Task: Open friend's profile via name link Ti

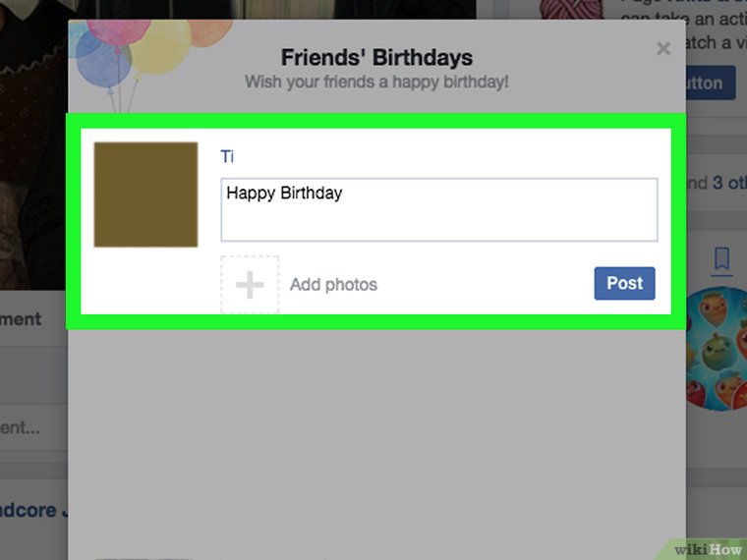Action: (227, 156)
